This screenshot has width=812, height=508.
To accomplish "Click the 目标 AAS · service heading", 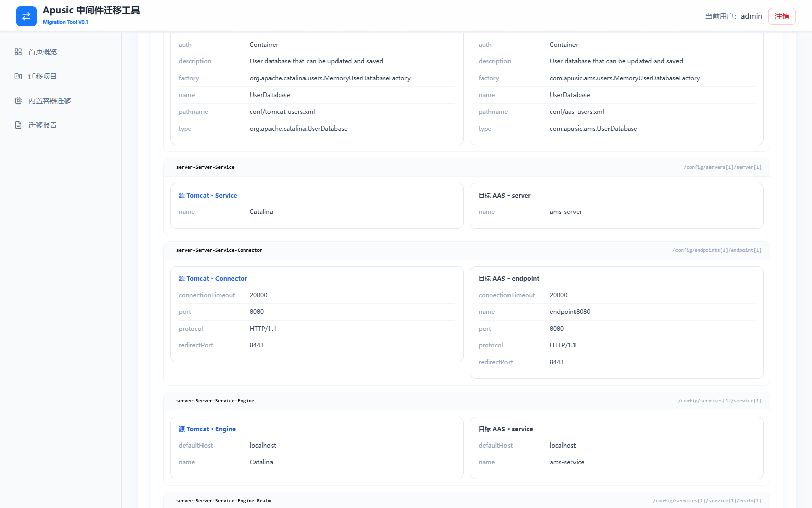I will pyautogui.click(x=505, y=429).
